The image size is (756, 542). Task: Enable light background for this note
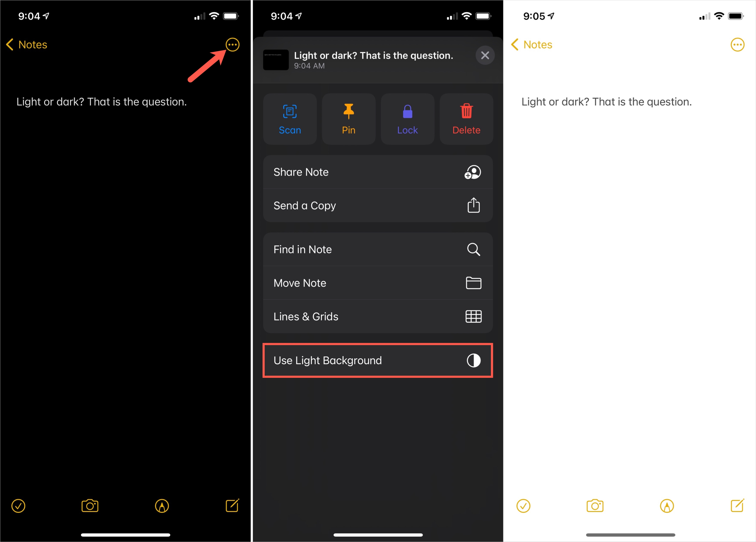pos(377,360)
